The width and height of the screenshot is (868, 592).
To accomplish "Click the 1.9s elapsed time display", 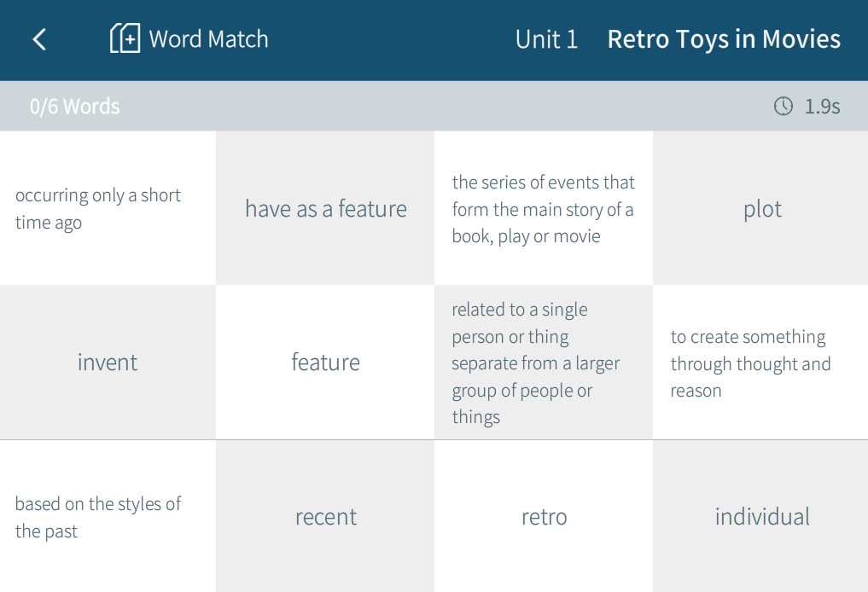I will (822, 107).
